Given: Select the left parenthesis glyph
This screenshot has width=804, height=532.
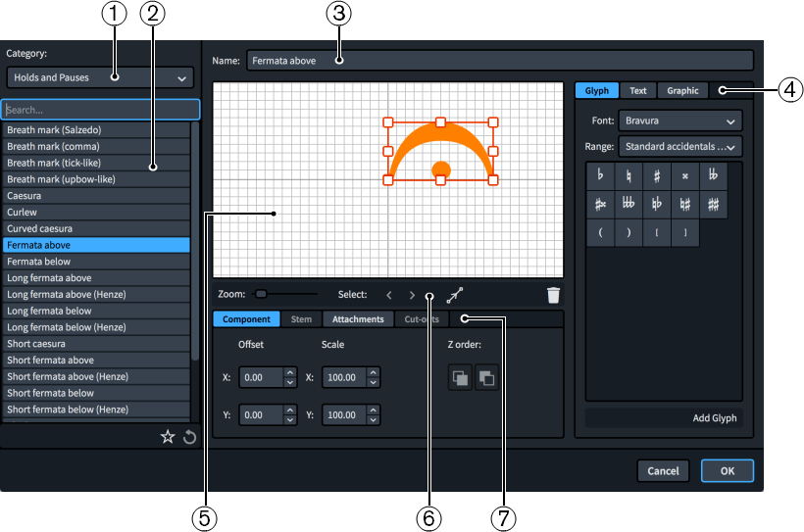Looking at the screenshot, I should [600, 232].
